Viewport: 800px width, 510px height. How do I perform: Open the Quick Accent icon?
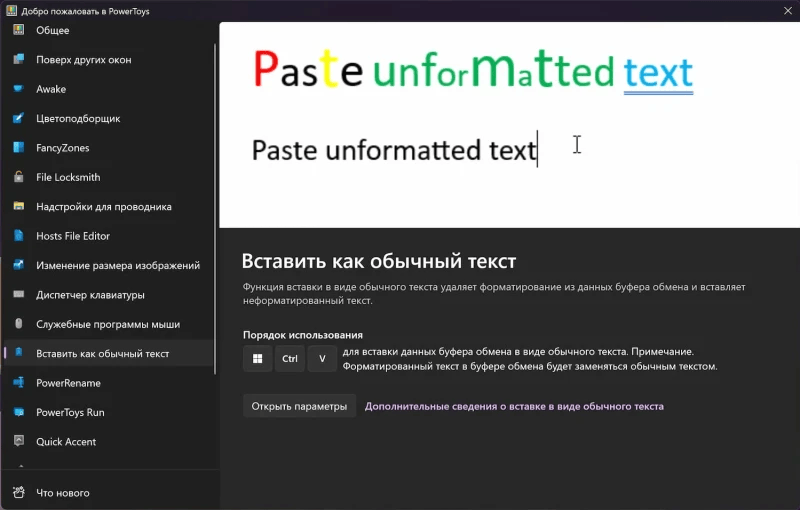tap(18, 442)
